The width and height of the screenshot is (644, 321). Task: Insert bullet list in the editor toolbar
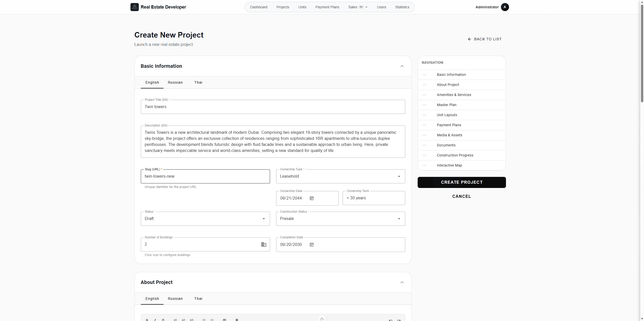click(204, 320)
